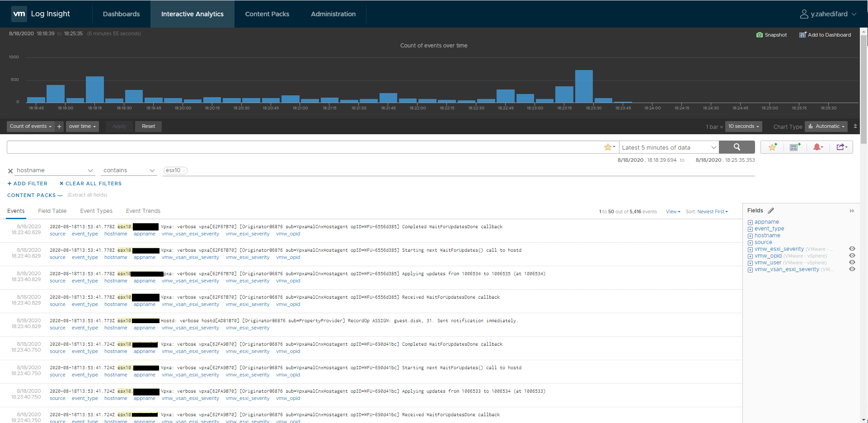Hide the vmw_opid field with its eye icon
This screenshot has width=868, height=423.
[853, 256]
